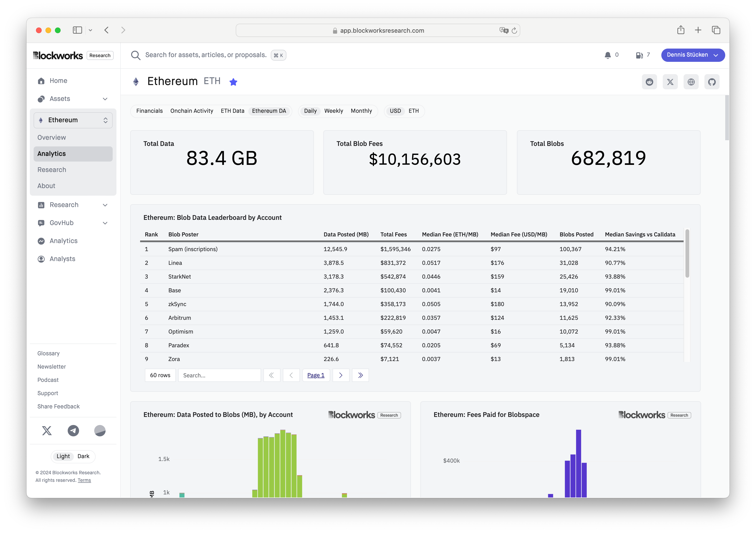
Task: Click the Spam (inscriptions) row name
Action: click(x=193, y=249)
